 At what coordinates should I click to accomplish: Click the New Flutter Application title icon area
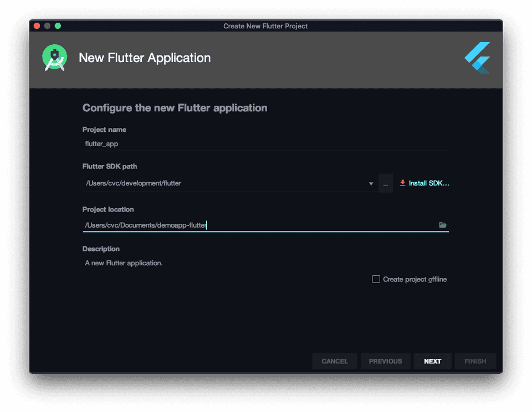(54, 57)
